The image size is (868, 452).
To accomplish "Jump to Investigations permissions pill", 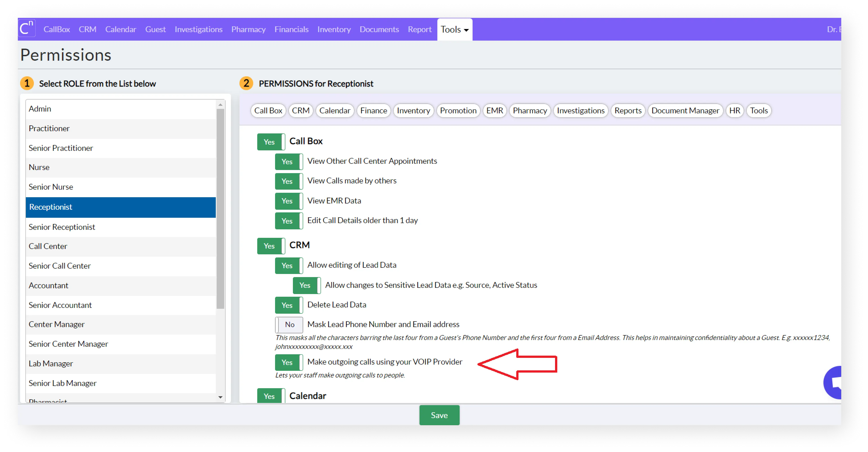I will click(x=581, y=111).
